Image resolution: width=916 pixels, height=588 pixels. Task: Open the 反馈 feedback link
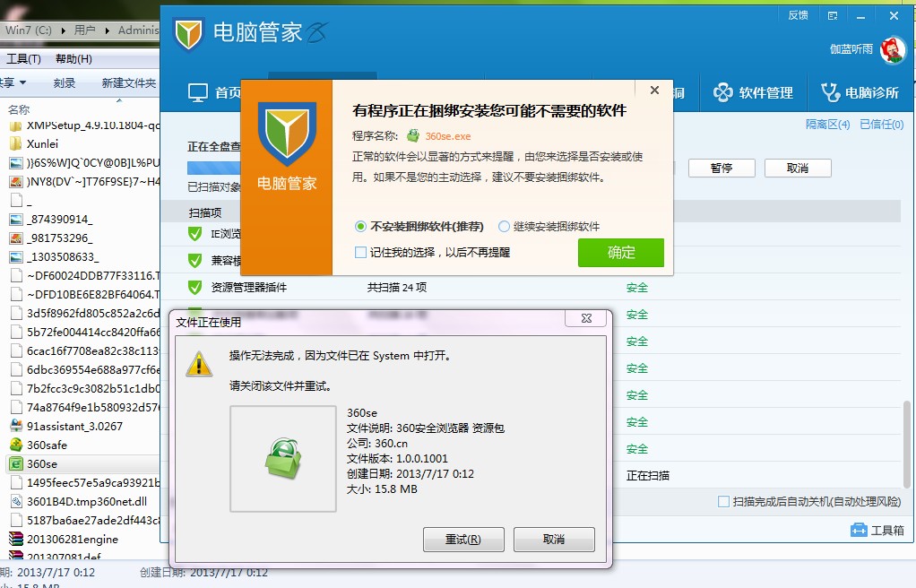(798, 15)
